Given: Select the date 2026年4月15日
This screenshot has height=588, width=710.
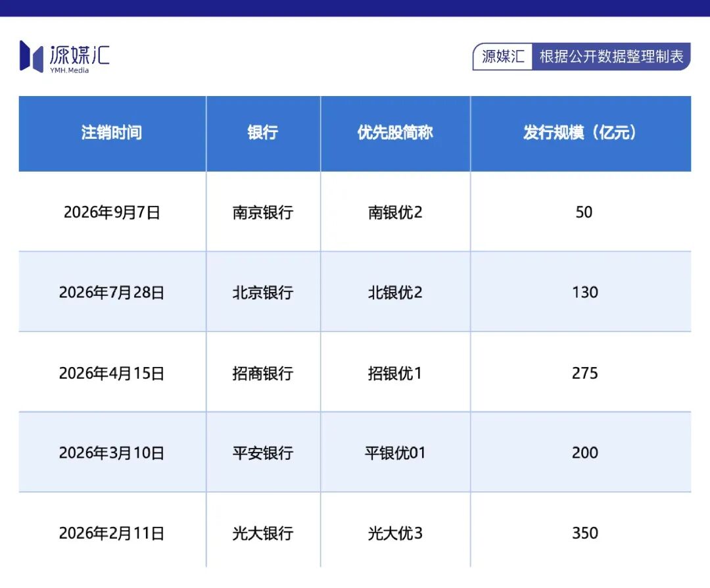Looking at the screenshot, I should [112, 373].
